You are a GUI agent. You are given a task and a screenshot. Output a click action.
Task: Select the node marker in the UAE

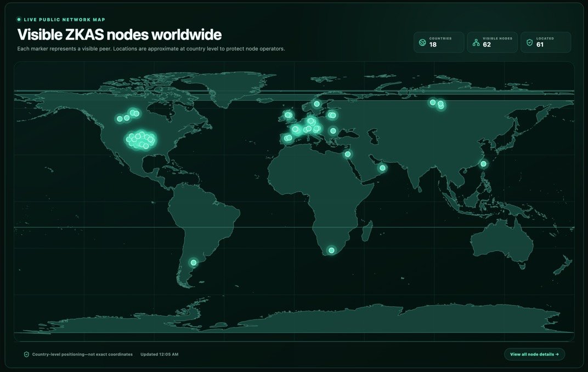tap(382, 168)
